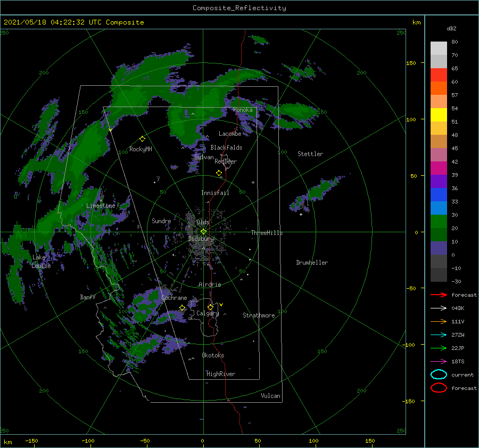
Task: Click the yellow V marker right of Calgary
Action: tap(221, 305)
